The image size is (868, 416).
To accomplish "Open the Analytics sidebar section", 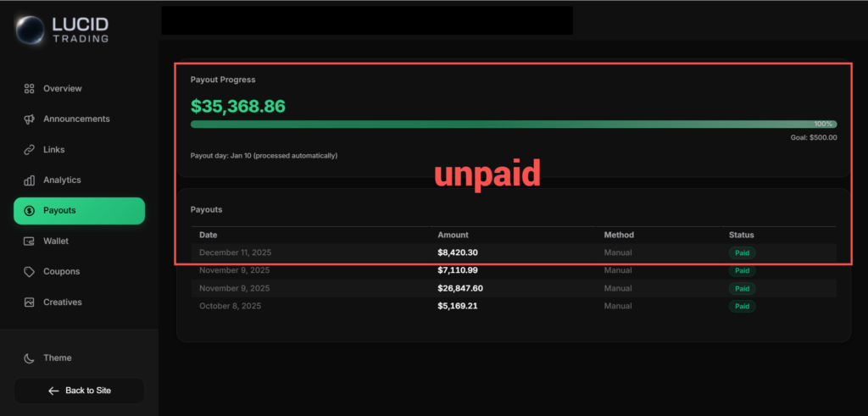I will pyautogui.click(x=62, y=180).
